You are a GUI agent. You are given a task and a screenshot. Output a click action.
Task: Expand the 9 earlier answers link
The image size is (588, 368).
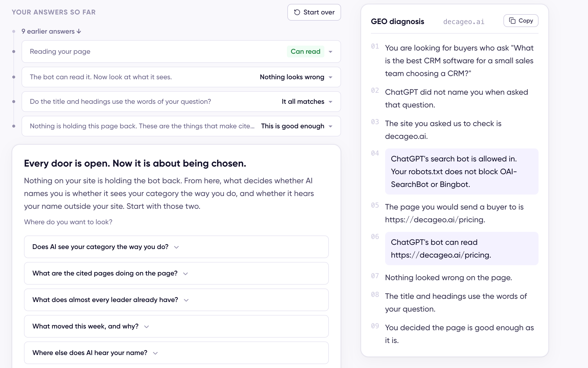point(51,31)
